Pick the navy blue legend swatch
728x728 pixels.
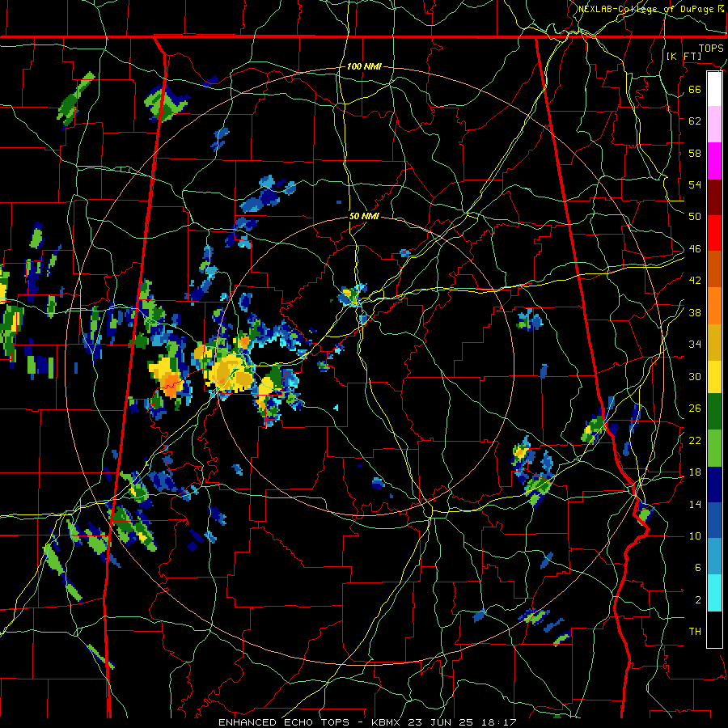714,485
